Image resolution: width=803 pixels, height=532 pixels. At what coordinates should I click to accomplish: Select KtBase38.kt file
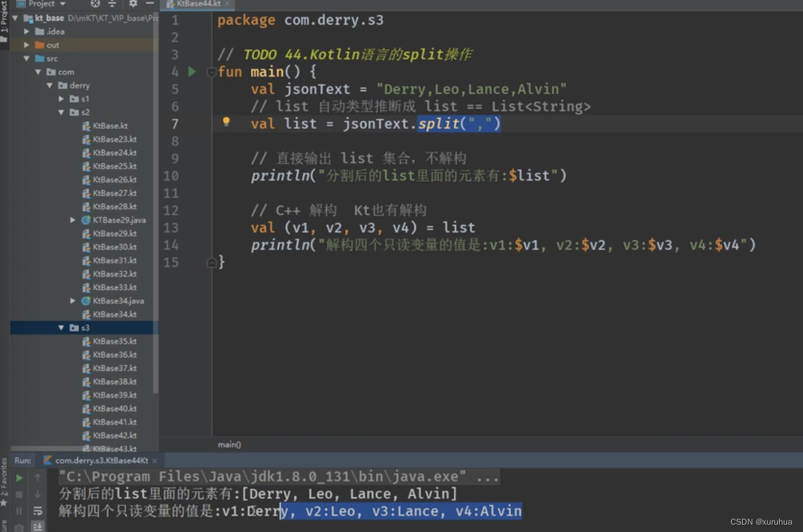[x=110, y=381]
